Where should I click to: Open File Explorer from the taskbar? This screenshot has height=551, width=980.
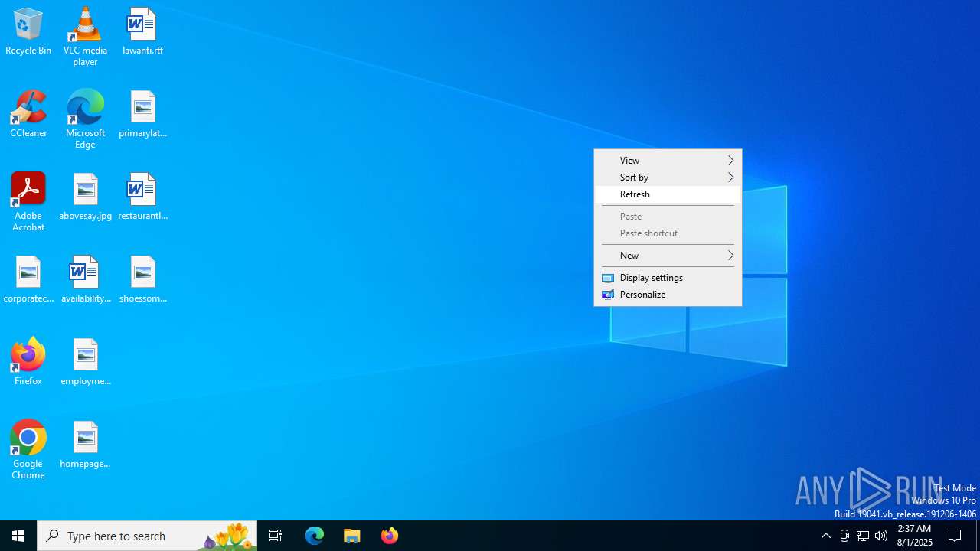click(352, 536)
